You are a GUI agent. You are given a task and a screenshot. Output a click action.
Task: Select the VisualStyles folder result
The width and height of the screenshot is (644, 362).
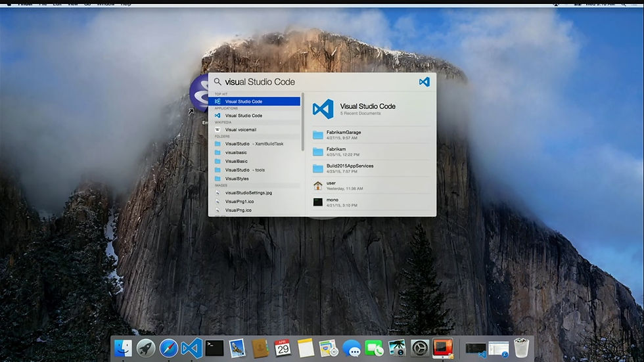click(255, 179)
